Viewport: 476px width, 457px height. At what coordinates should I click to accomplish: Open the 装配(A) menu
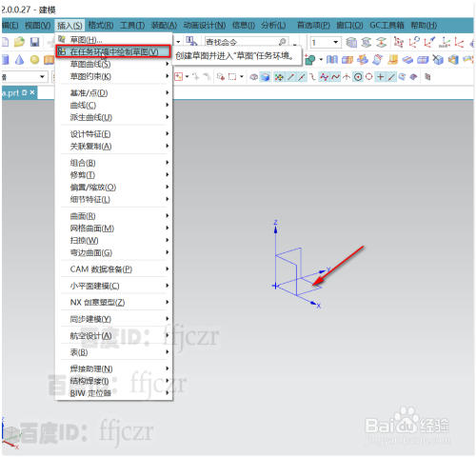(x=164, y=25)
